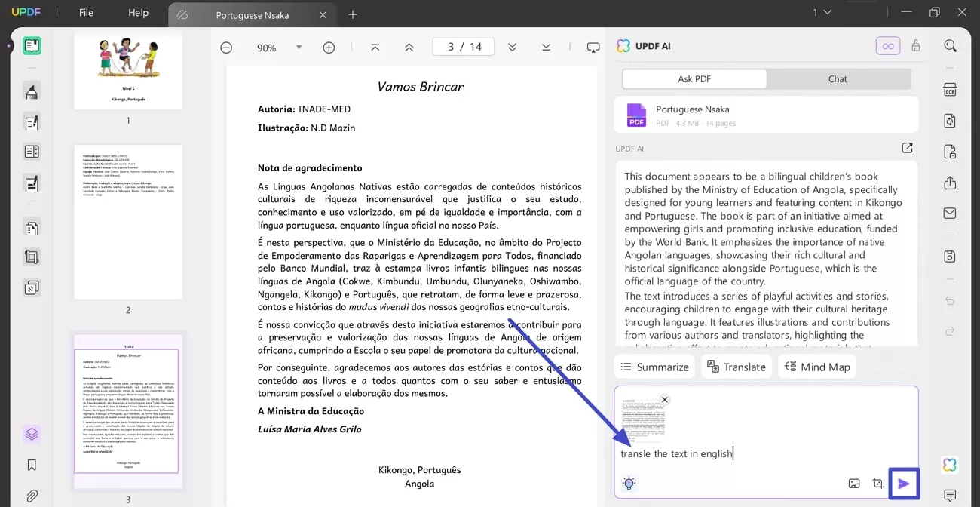Screen dimensions: 980x507
Task: Zoom out of the document
Action: (226, 48)
